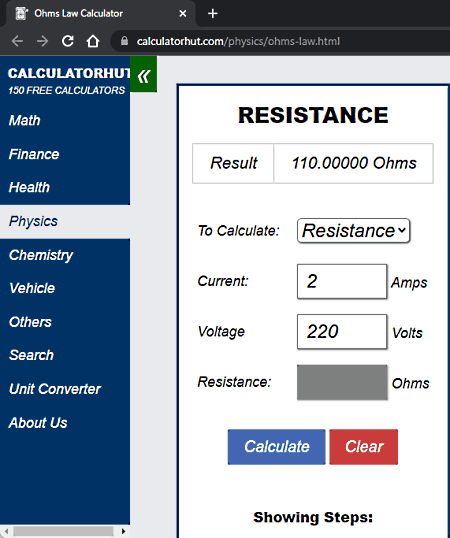Click the red Clear button
Screen dimensions: 450x538
pyautogui.click(x=364, y=447)
